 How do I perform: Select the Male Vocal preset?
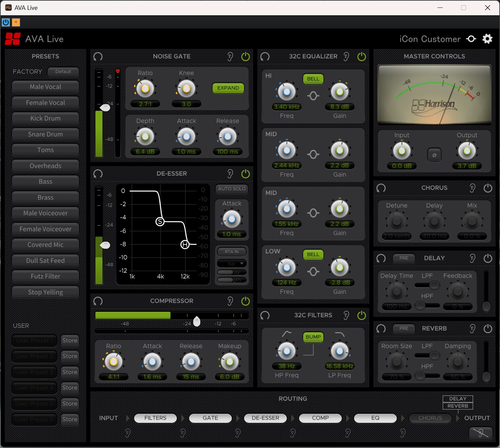(45, 87)
